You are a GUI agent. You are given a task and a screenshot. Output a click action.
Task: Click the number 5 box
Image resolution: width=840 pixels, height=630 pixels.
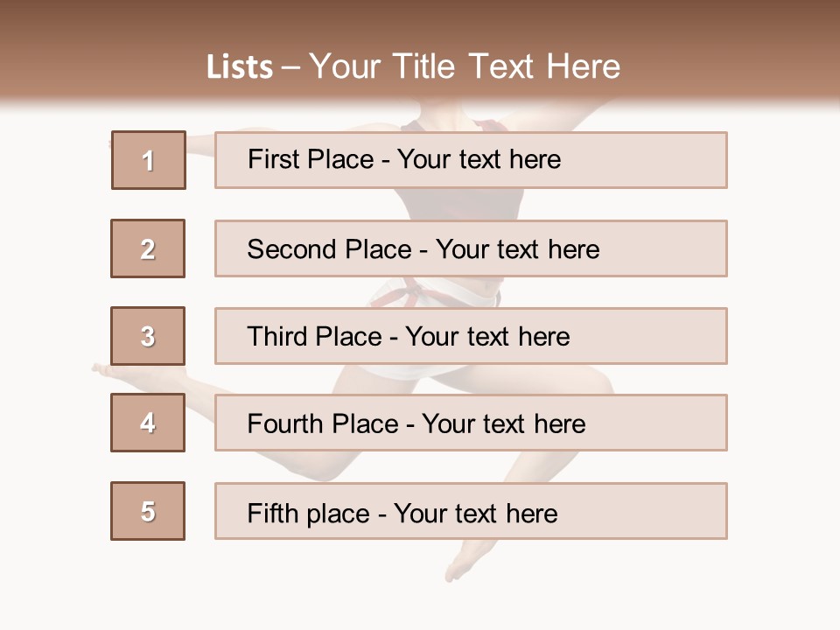(148, 511)
